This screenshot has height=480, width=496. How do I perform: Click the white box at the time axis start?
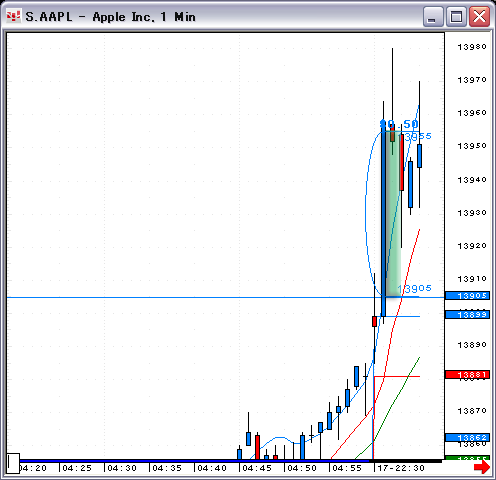13,463
